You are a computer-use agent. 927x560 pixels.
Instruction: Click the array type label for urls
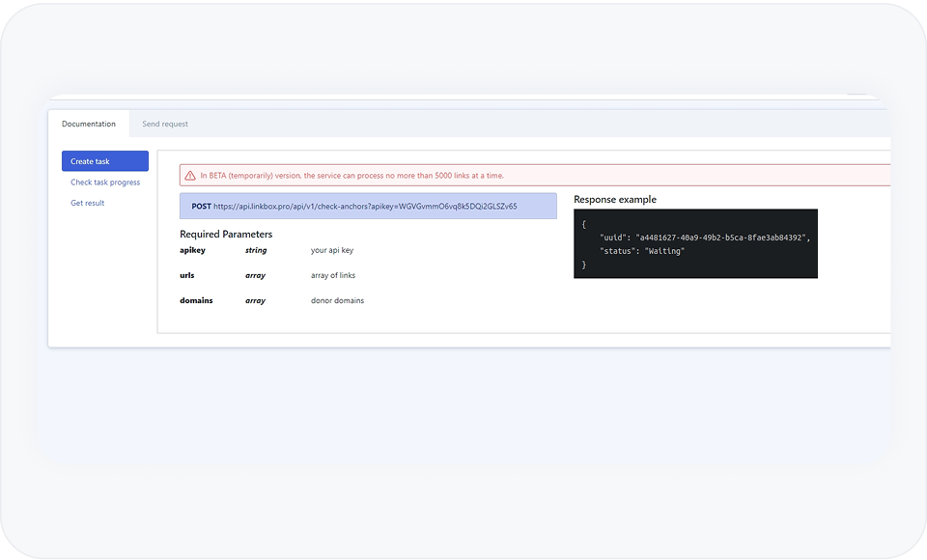point(255,275)
